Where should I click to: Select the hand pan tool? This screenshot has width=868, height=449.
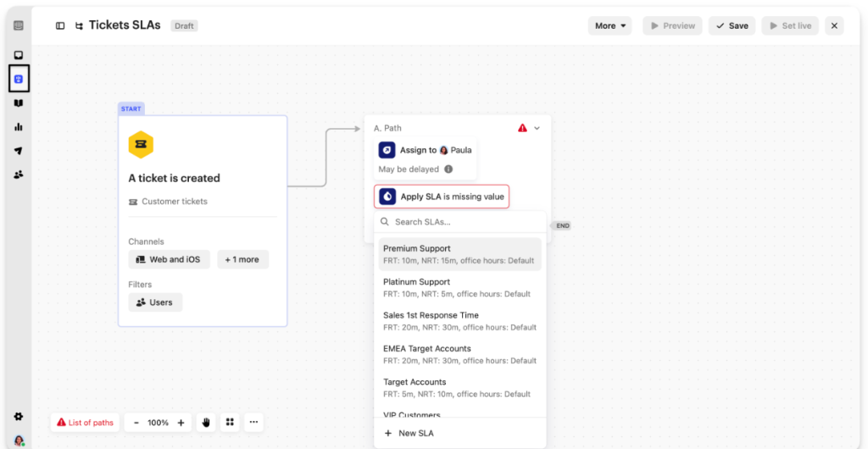pyautogui.click(x=206, y=422)
